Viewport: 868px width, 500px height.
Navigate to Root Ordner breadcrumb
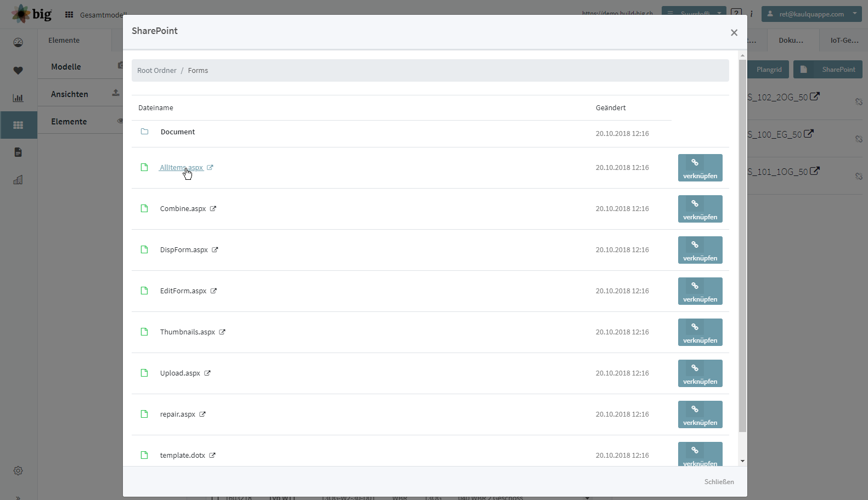click(157, 71)
